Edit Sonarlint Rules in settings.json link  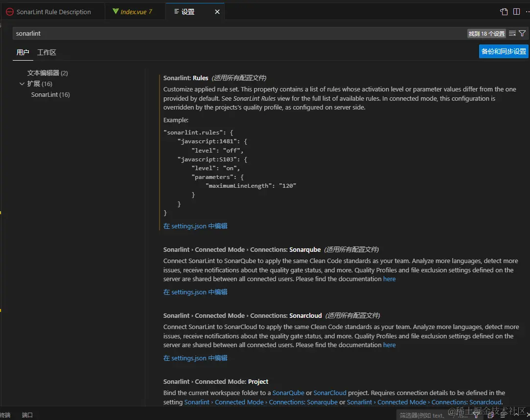195,226
